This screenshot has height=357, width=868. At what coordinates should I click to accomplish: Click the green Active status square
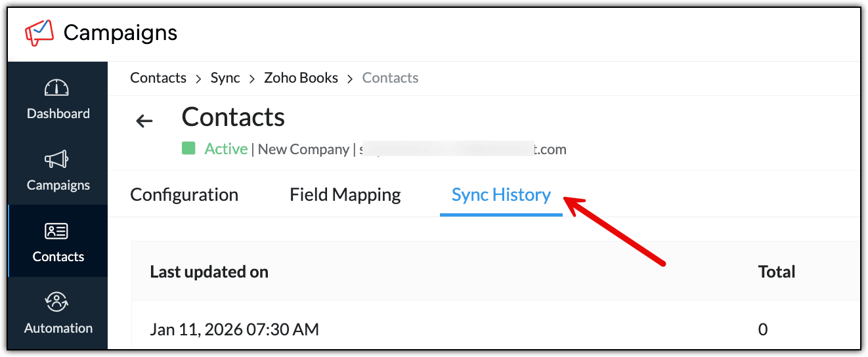189,148
